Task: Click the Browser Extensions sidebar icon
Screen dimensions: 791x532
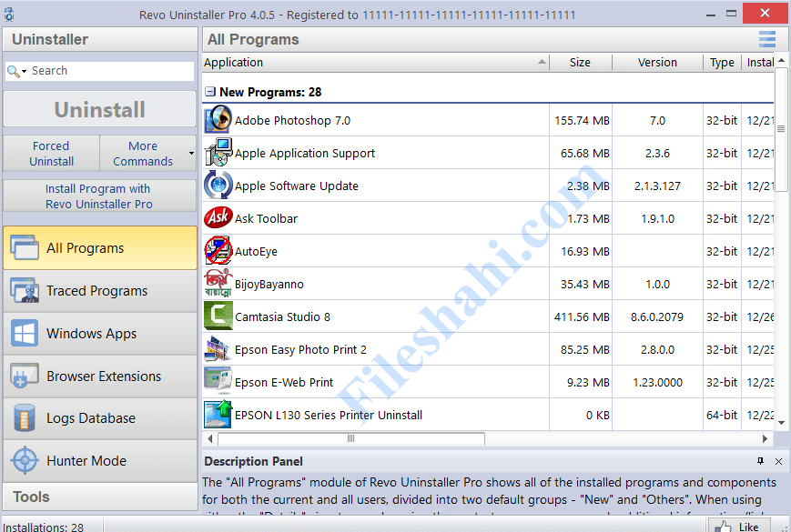Action: (x=25, y=376)
